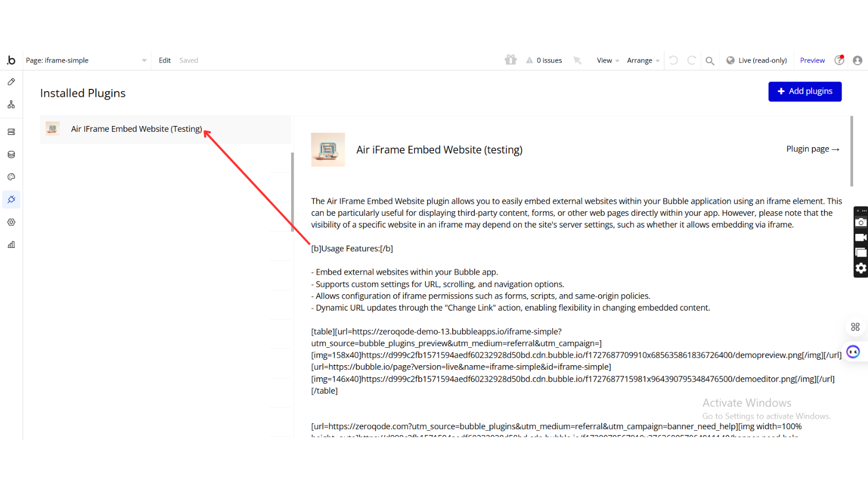Click the Bubble logo icon

point(11,60)
